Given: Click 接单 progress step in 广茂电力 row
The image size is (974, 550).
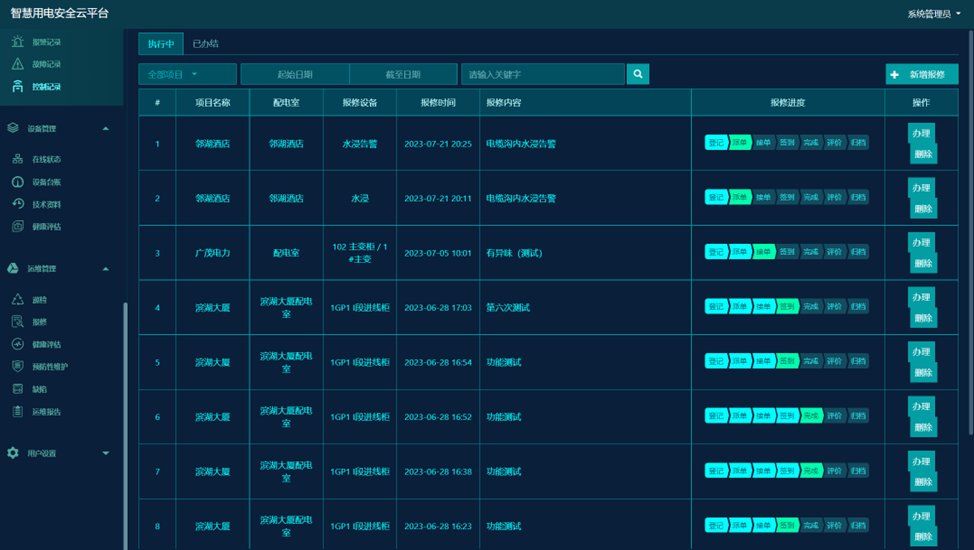Looking at the screenshot, I should point(763,252).
